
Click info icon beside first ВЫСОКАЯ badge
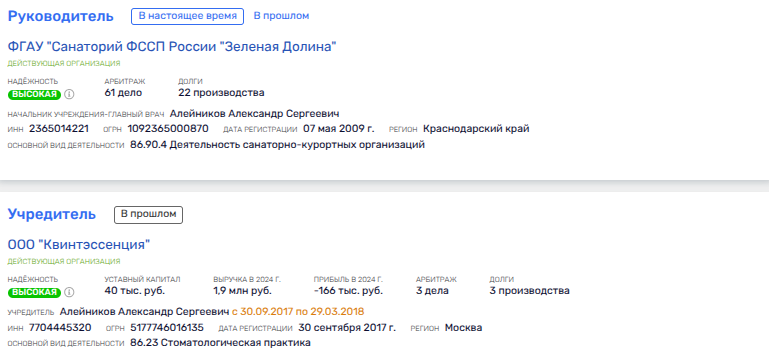click(69, 94)
